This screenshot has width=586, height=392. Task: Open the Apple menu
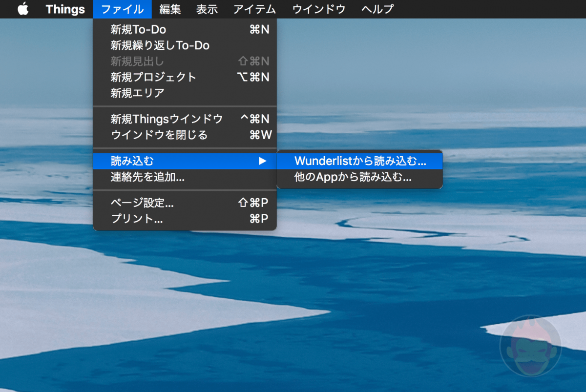tap(23, 9)
